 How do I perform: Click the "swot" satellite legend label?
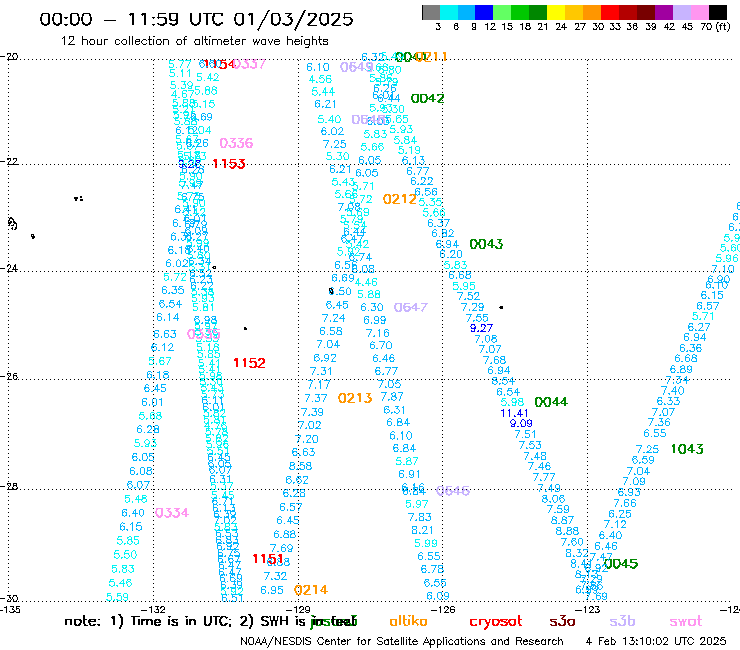coord(686,622)
